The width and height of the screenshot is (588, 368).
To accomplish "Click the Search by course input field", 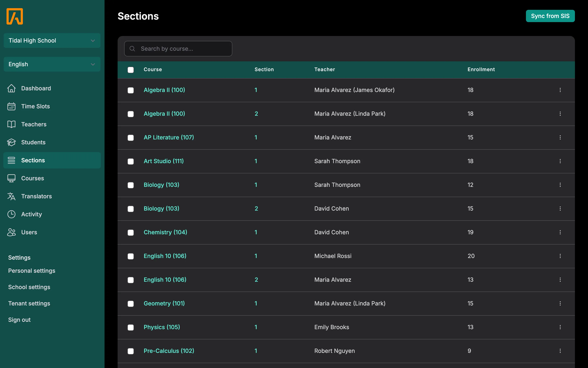I will coord(178,49).
